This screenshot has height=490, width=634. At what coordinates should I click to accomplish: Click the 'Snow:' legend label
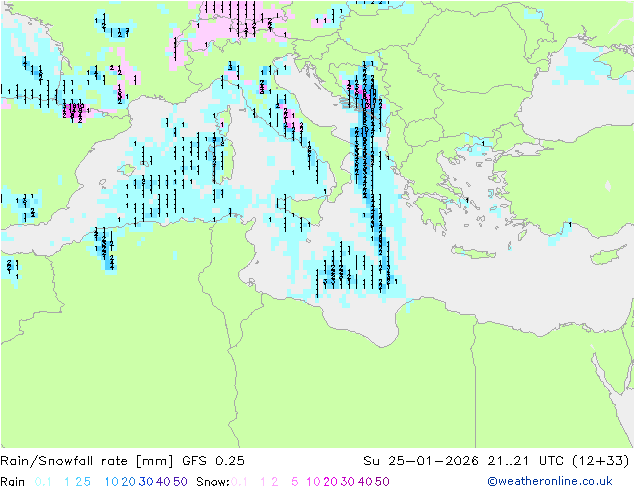213,482
